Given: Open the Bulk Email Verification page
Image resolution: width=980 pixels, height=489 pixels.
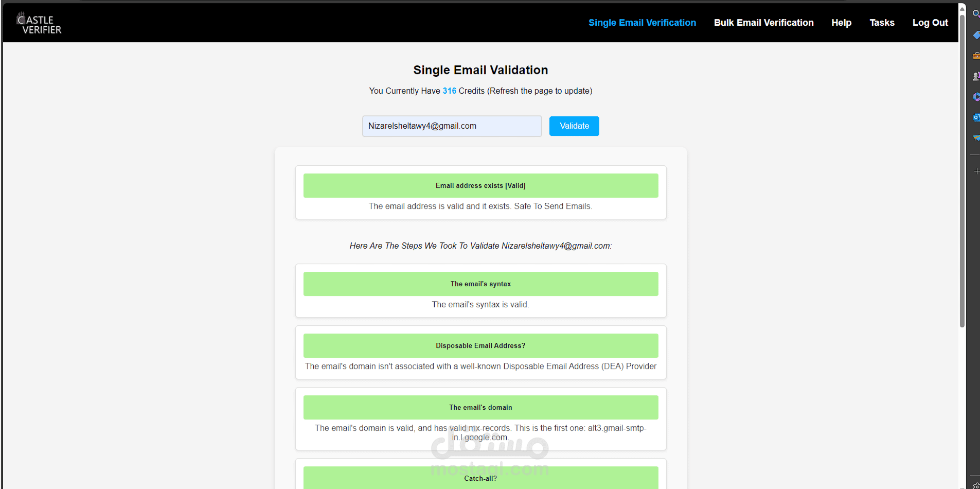Looking at the screenshot, I should coord(763,23).
